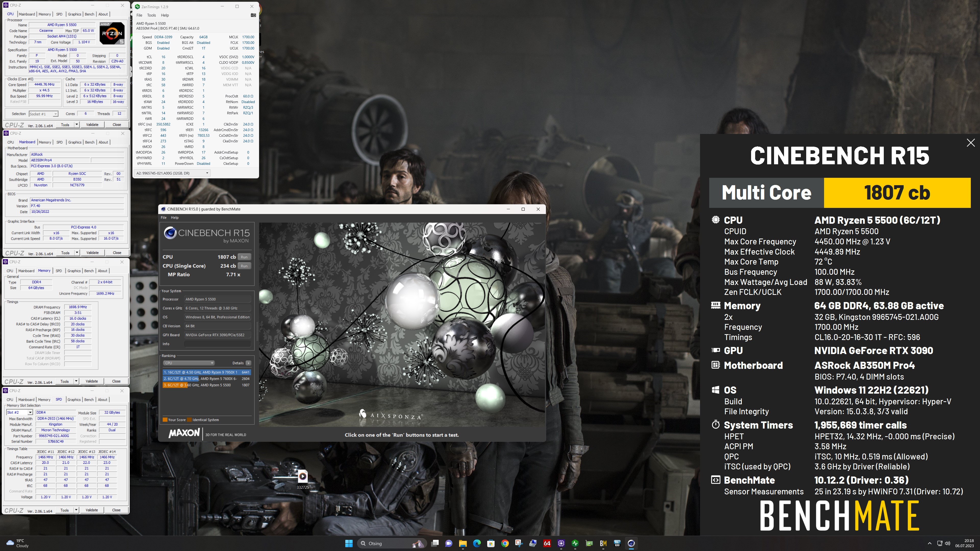Expand Tools dropdown arrow in Memory window

76,381
